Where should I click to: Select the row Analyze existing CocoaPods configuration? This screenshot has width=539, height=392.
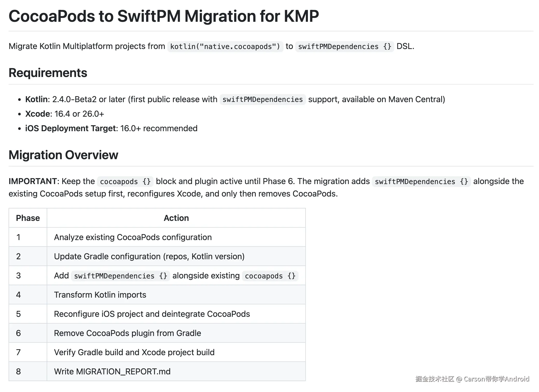(x=157, y=237)
